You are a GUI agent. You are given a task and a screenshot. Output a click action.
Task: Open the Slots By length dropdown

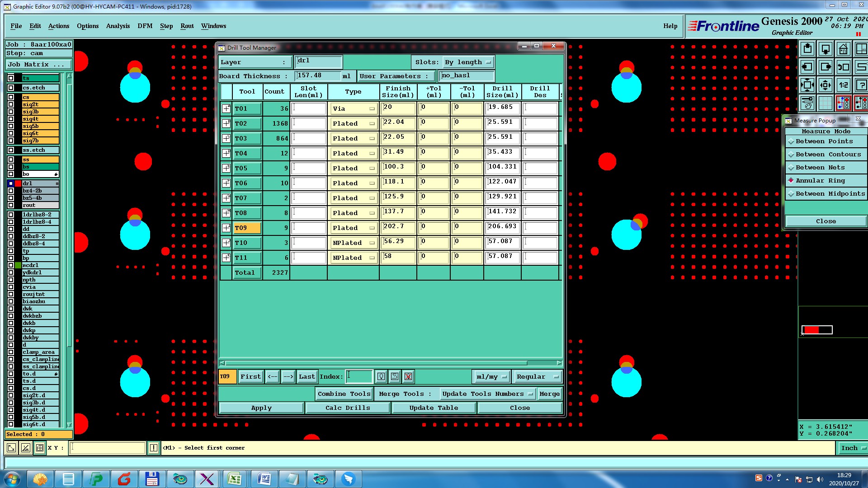(x=468, y=62)
